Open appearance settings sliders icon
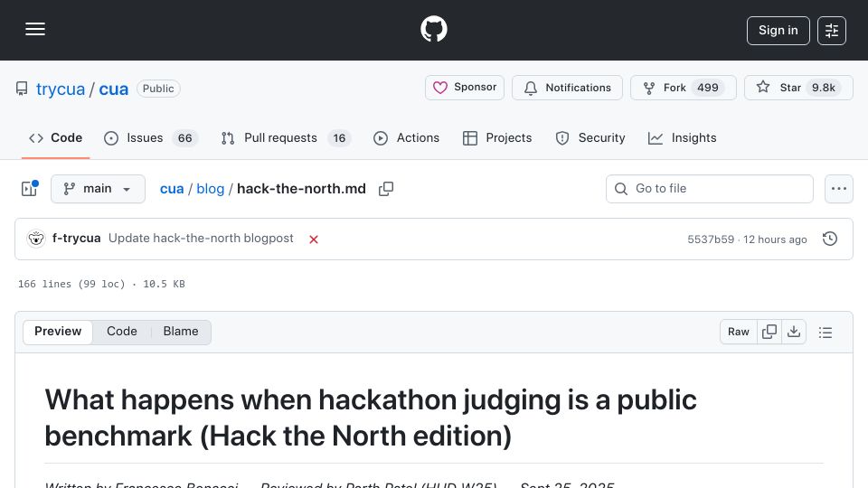The height and width of the screenshot is (488, 868). pyautogui.click(x=832, y=31)
